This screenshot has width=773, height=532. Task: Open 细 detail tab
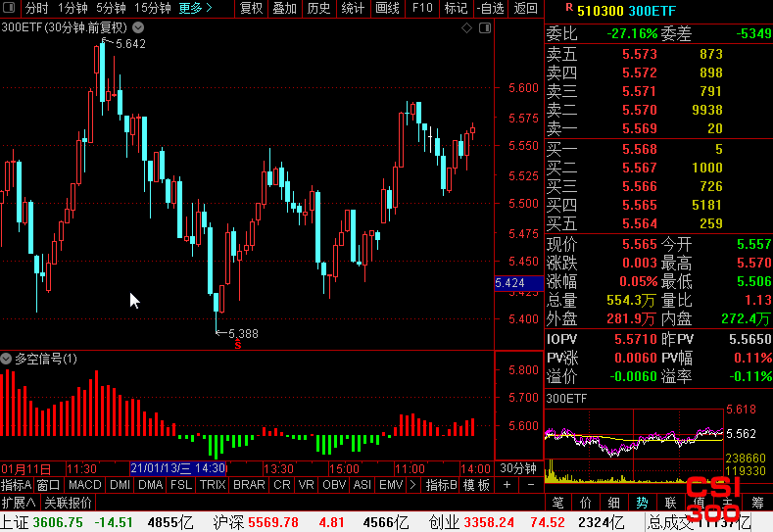(613, 503)
